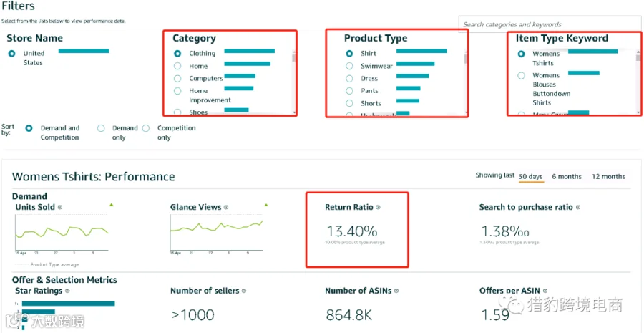Click the Search categories and keywords field

[x=550, y=24]
